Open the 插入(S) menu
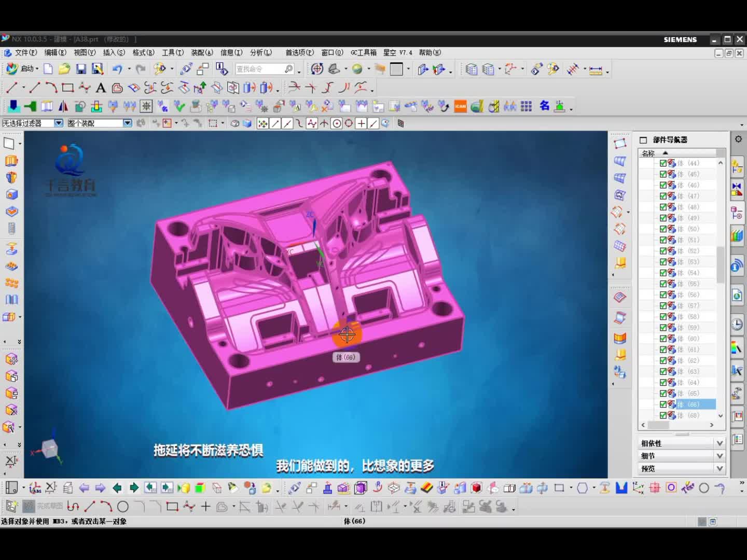 (114, 52)
